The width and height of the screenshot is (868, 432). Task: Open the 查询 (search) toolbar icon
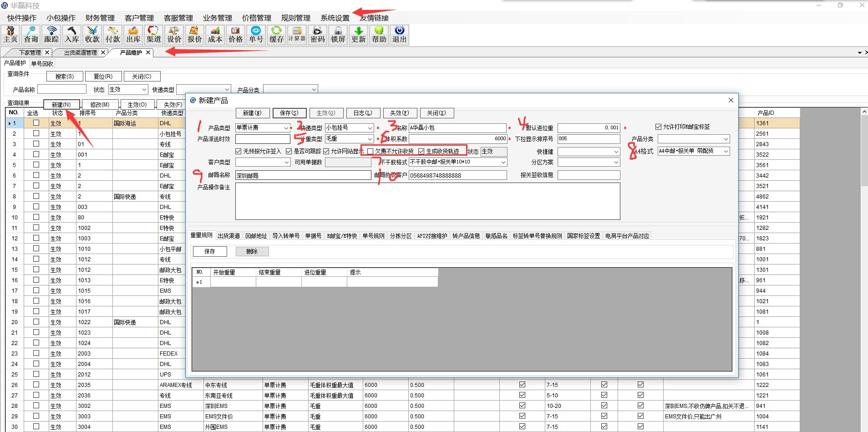pos(31,35)
